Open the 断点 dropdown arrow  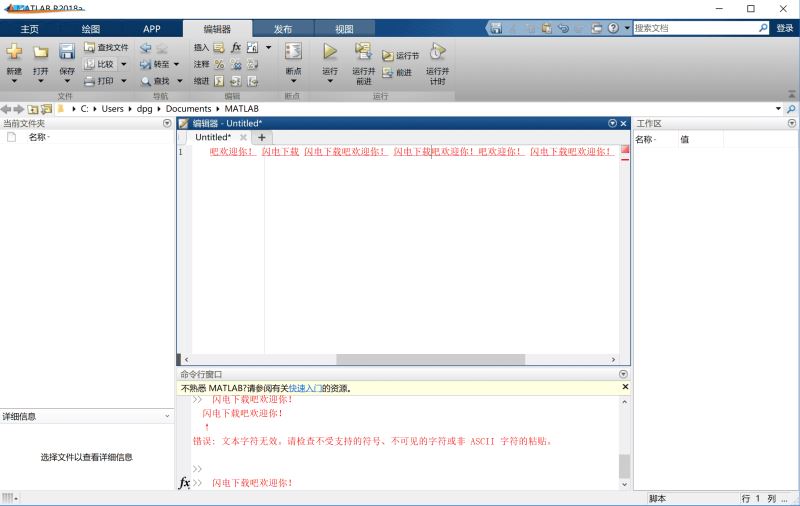(293, 81)
